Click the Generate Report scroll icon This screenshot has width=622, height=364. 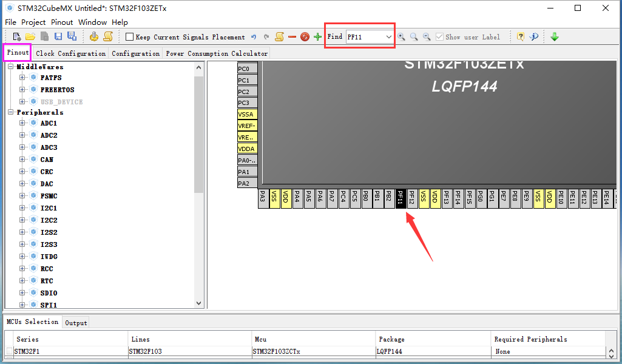108,37
